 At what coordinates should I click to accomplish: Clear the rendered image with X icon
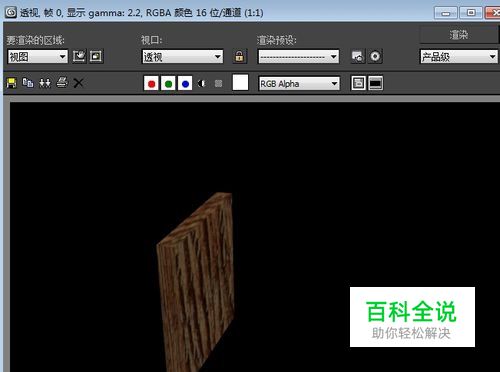(x=78, y=83)
